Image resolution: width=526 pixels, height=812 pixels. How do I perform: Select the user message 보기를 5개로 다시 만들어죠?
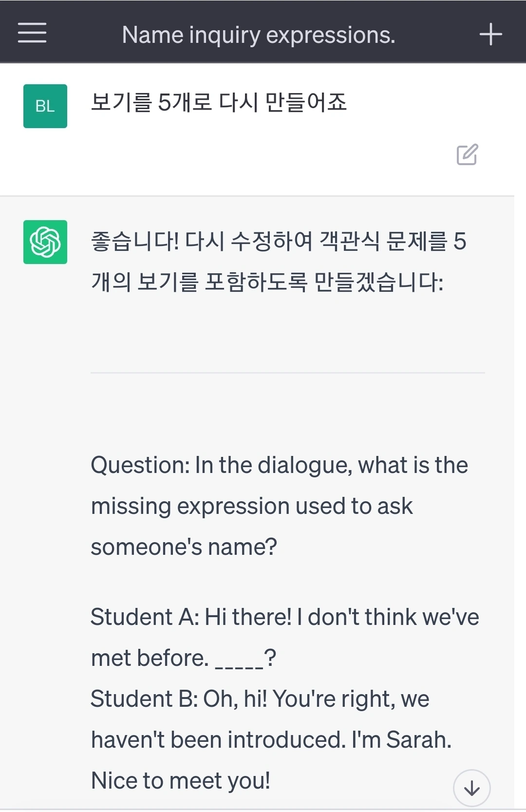click(219, 102)
